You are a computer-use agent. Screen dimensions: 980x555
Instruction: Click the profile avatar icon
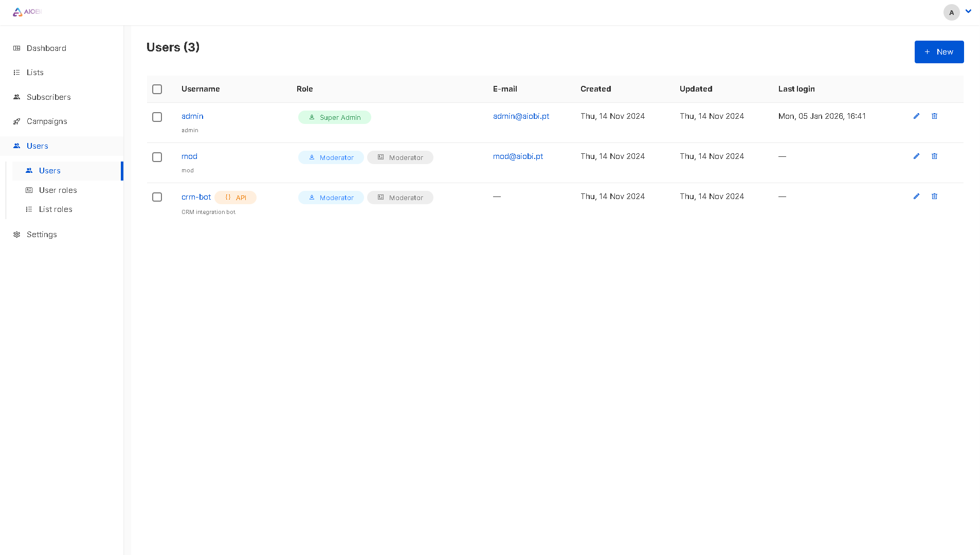[x=951, y=12]
